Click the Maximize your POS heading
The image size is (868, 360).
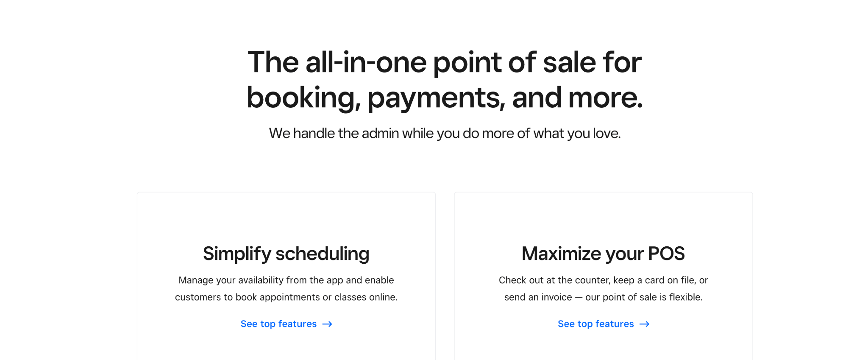pyautogui.click(x=603, y=254)
